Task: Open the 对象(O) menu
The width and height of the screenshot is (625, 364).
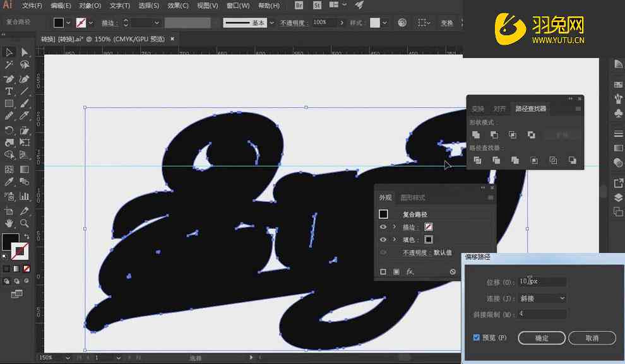Action: click(x=90, y=6)
